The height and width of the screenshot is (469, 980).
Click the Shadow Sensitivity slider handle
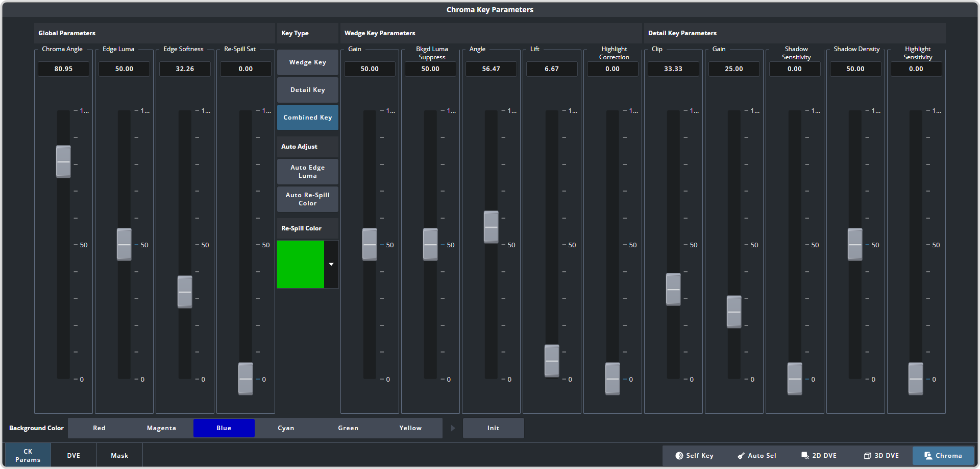point(795,379)
